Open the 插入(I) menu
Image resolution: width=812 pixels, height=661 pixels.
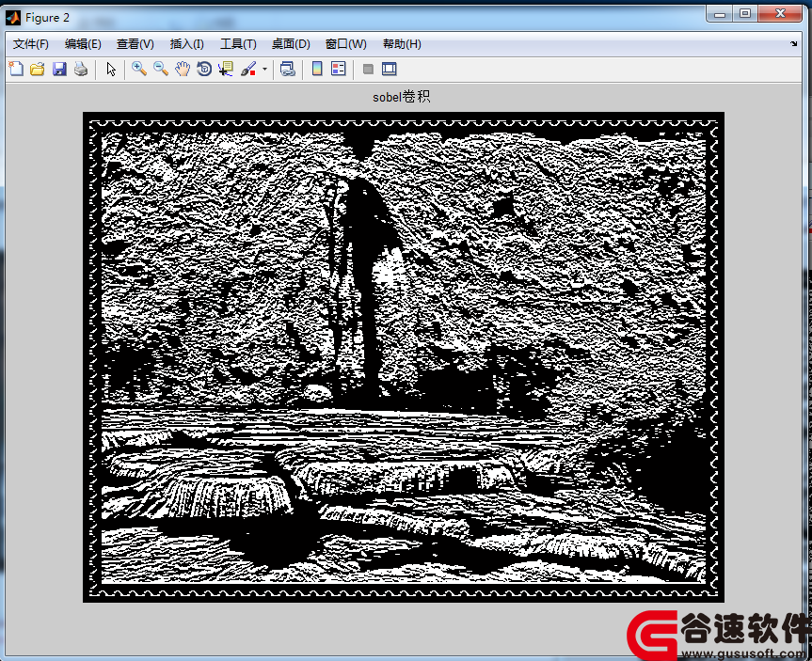pos(186,44)
